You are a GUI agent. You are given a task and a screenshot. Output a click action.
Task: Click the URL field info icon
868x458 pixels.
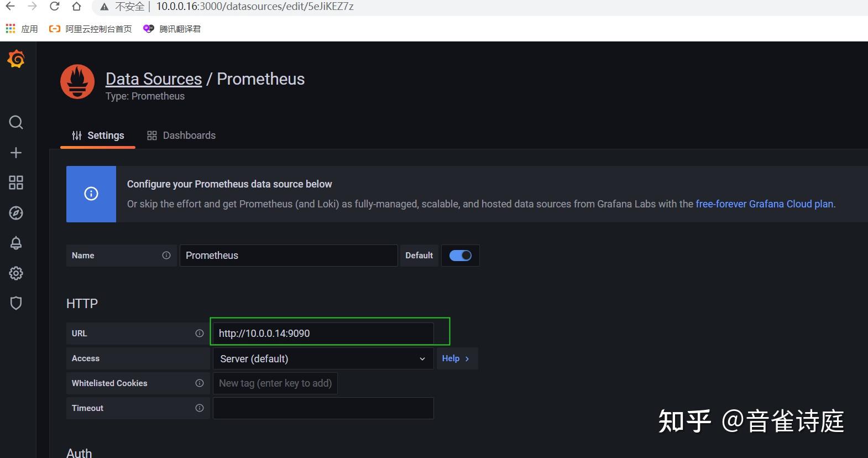199,333
